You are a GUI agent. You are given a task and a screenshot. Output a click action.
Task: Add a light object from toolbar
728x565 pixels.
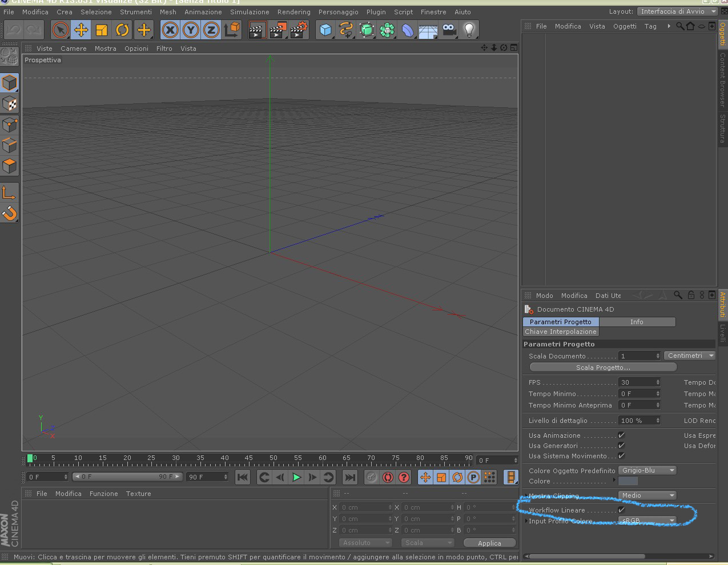pyautogui.click(x=469, y=30)
